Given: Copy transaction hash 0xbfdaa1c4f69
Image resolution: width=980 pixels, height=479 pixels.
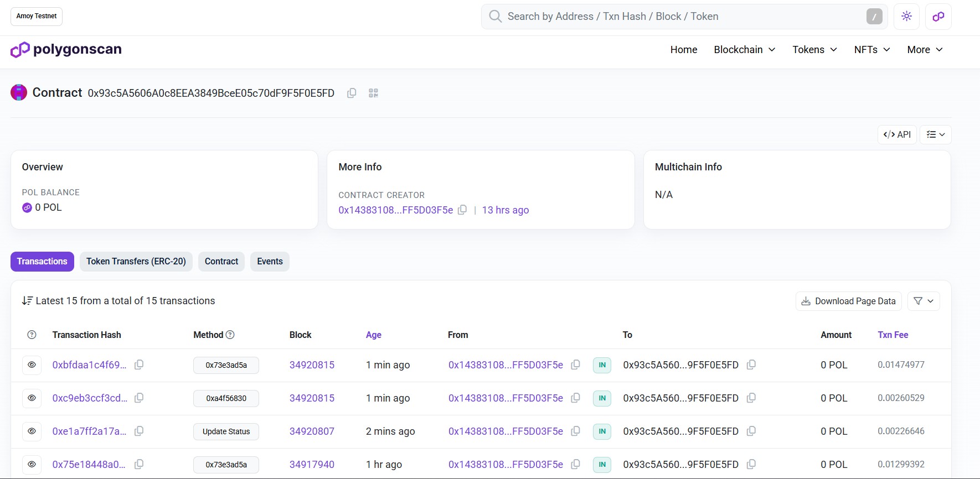Looking at the screenshot, I should 139,365.
